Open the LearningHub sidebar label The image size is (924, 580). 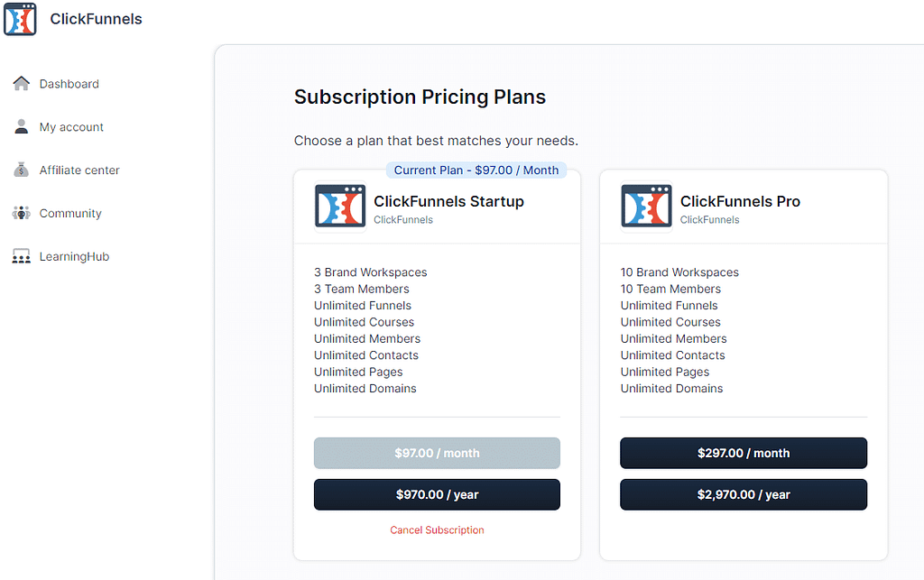tap(74, 257)
